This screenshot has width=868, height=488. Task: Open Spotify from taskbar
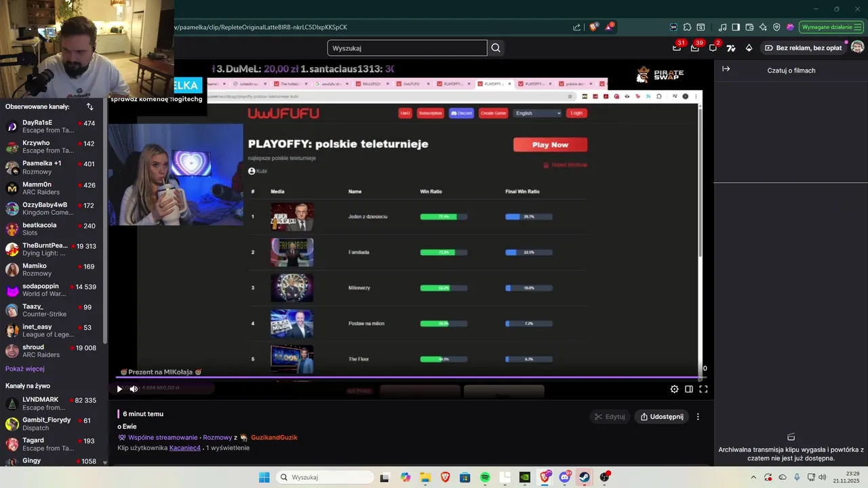click(x=485, y=477)
